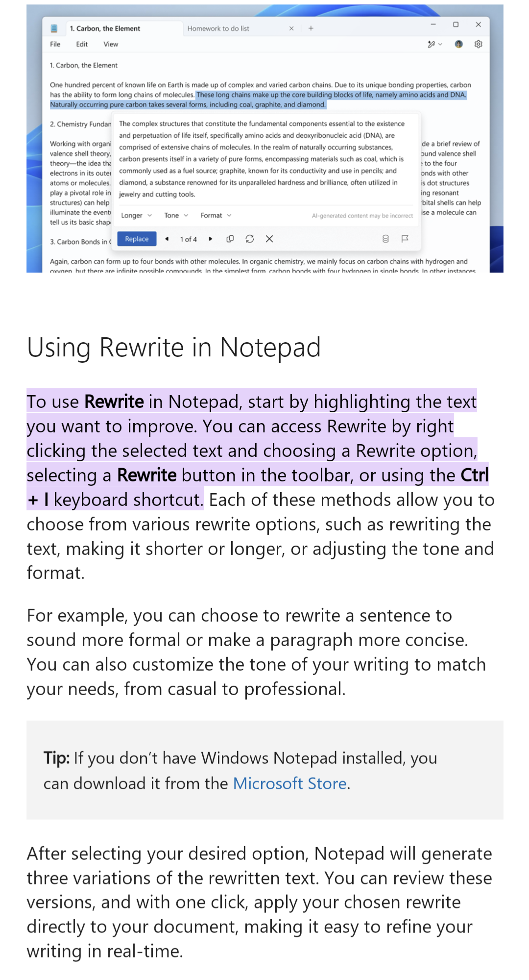Viewport: 529px width, 980px height.
Task: Report rewrite result with flag icon
Action: point(405,239)
